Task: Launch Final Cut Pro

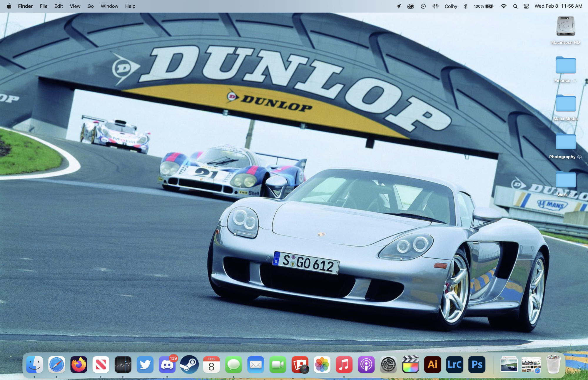Action: tap(410, 365)
